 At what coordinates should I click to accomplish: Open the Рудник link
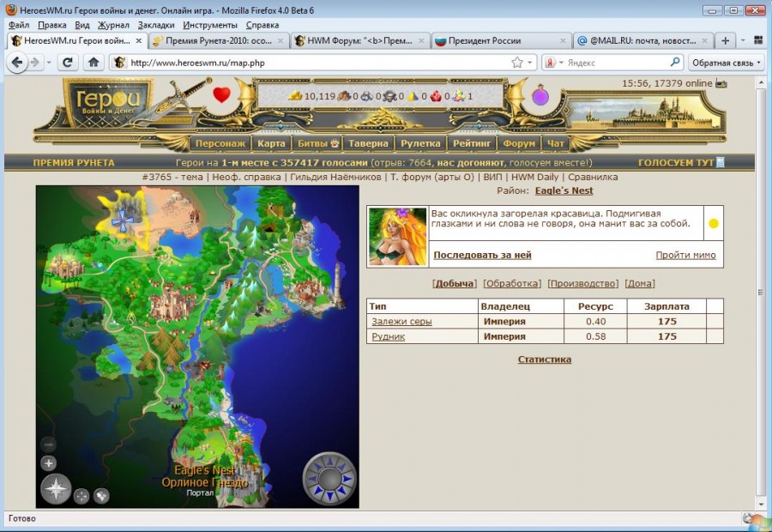(389, 337)
